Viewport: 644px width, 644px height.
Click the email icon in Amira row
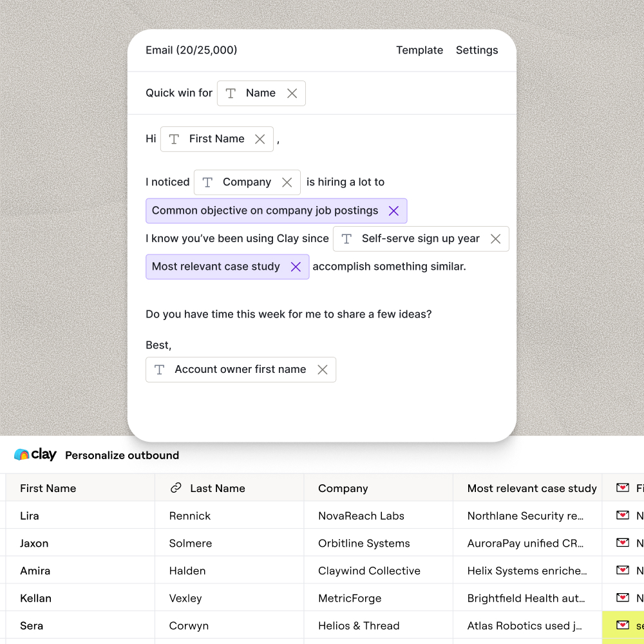click(623, 570)
